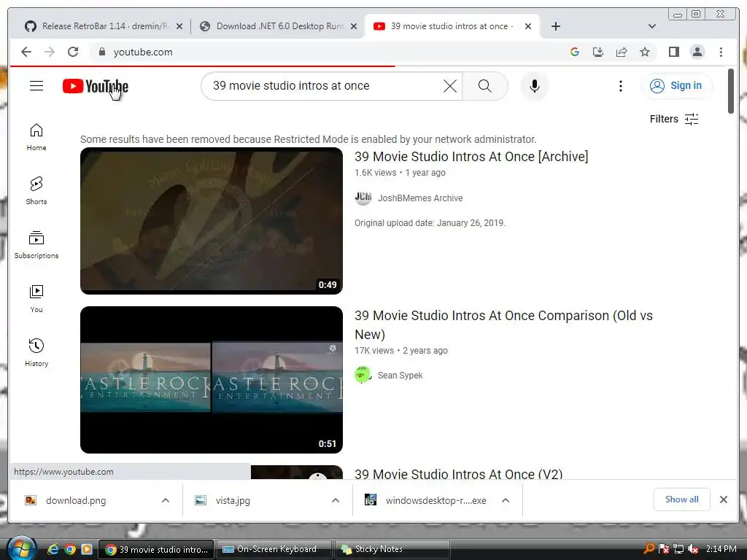This screenshot has width=747, height=560.
Task: Open History from the sidebar
Action: click(x=36, y=352)
